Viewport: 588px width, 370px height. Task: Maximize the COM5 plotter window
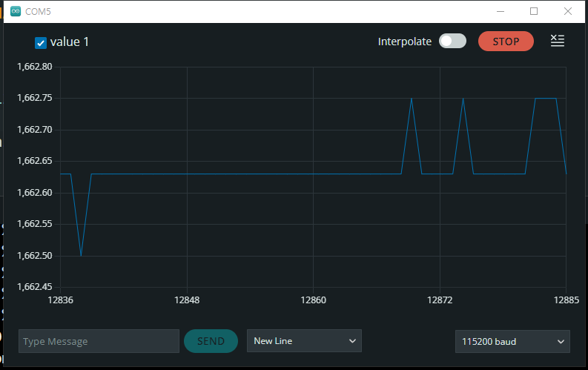(x=534, y=12)
